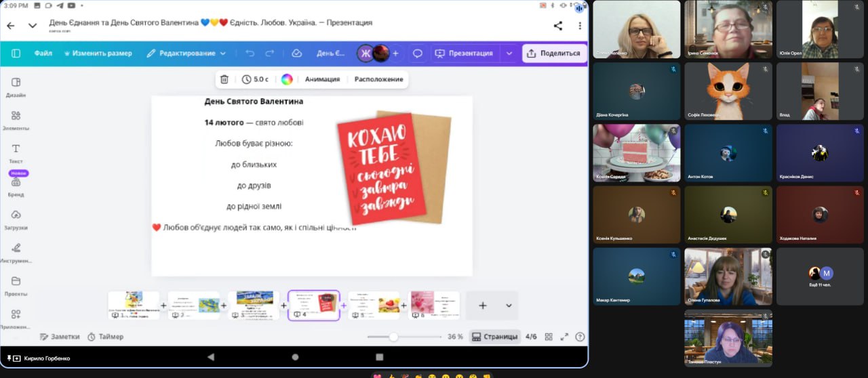This screenshot has height=378, width=868.
Task: Open the Анимация tab
Action: (322, 79)
